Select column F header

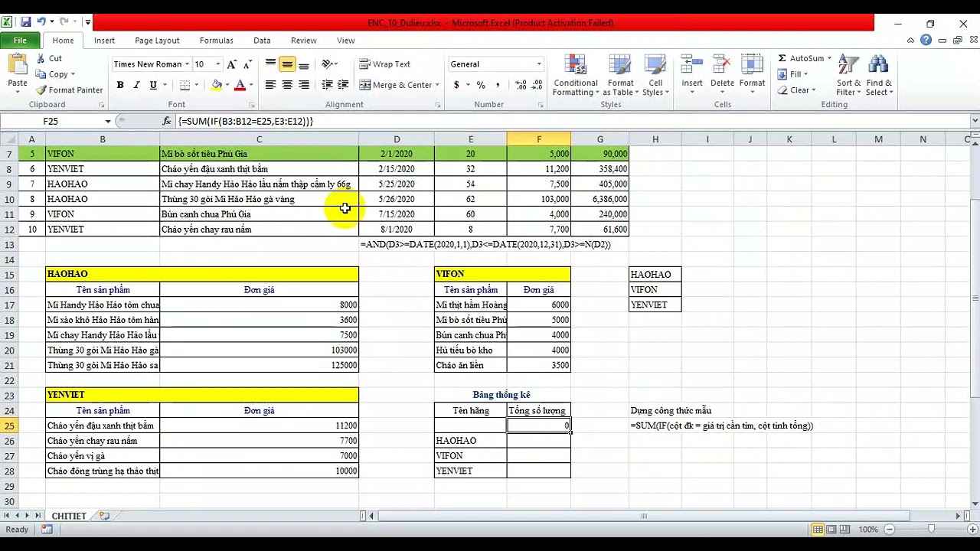[x=539, y=139]
